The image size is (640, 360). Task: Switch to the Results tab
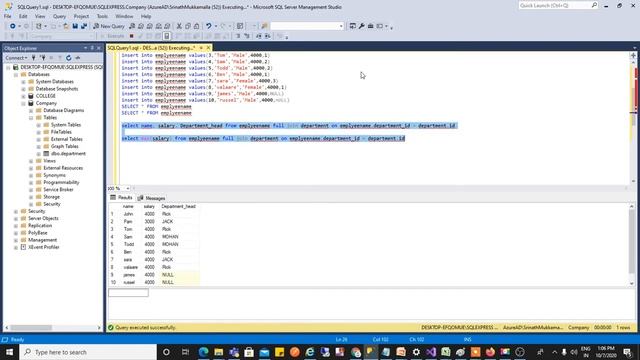121,198
